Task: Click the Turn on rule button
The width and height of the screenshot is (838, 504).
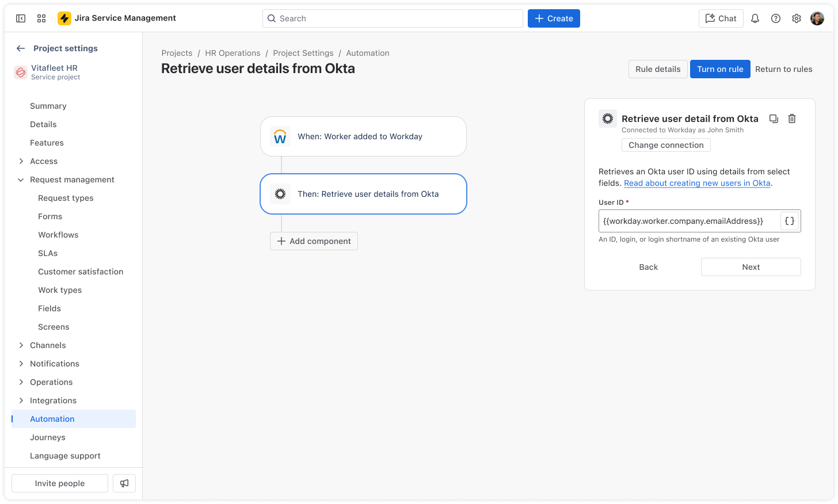Action: pos(720,69)
